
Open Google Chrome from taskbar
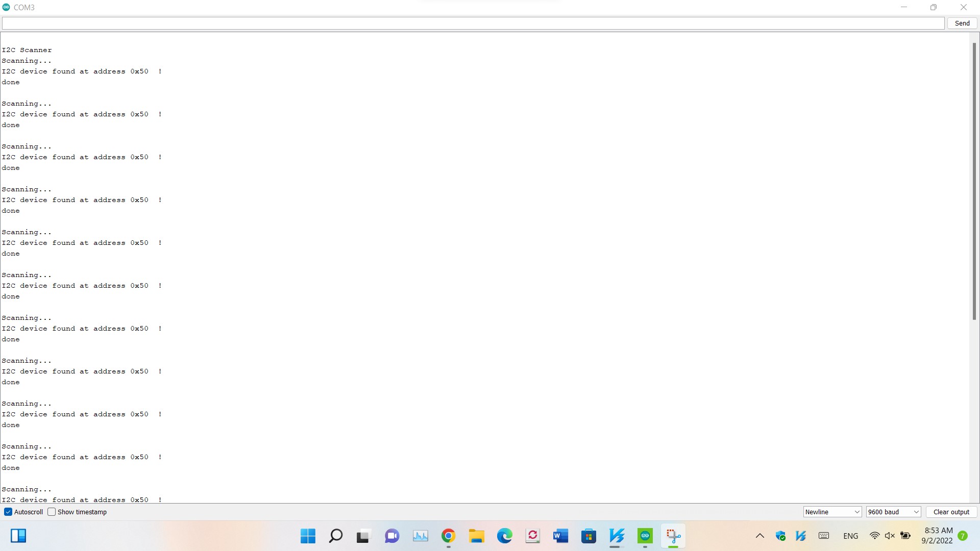(x=448, y=536)
